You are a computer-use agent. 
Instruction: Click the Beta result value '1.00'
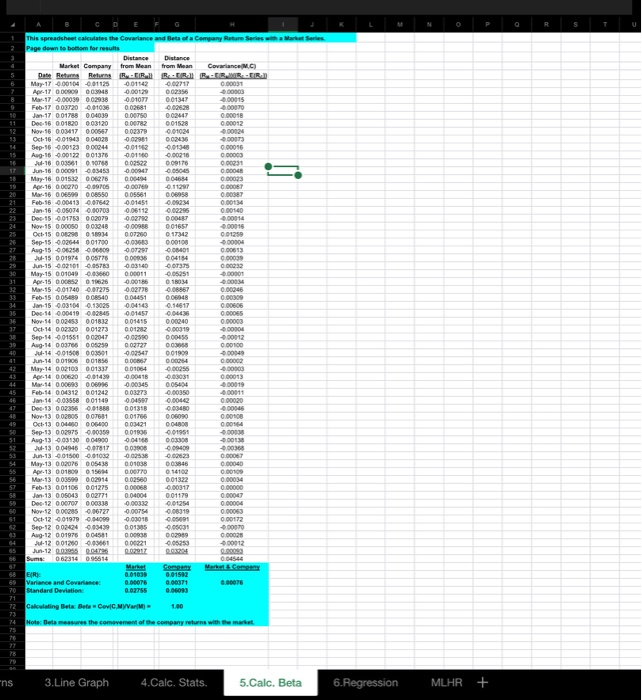(177, 606)
